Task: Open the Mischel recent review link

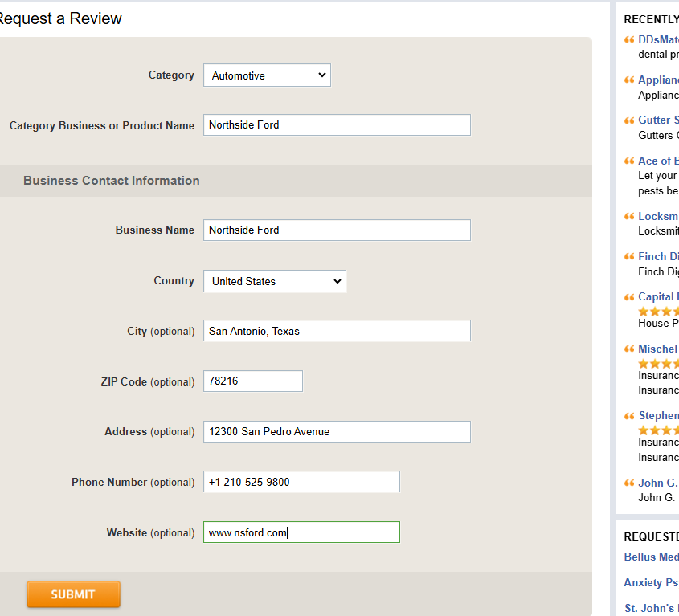Action: 658,349
